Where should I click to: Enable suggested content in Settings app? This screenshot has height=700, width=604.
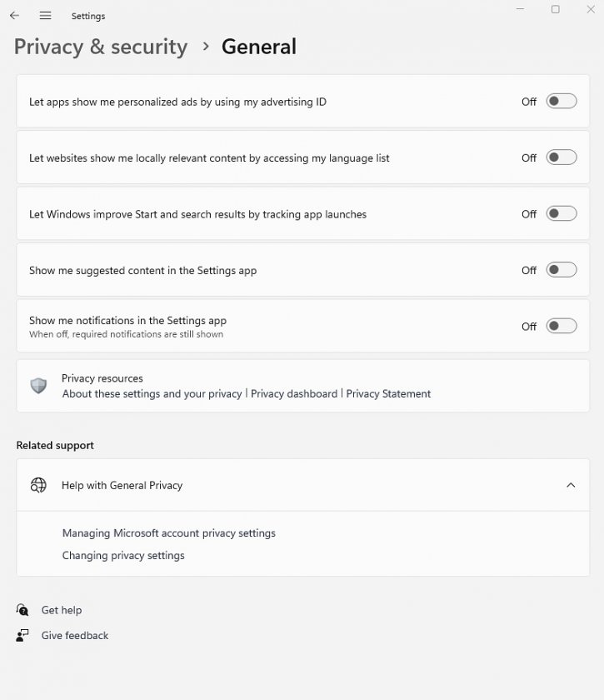[562, 270]
